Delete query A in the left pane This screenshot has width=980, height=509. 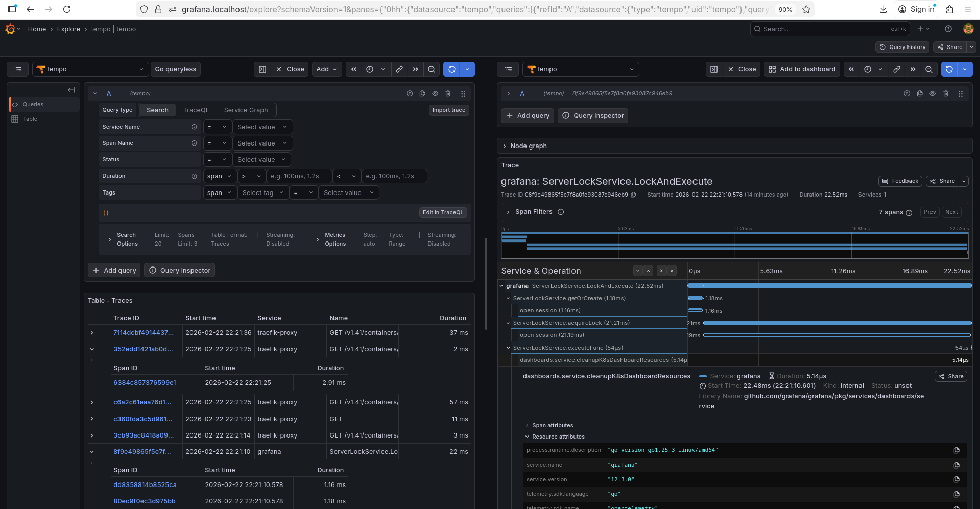click(448, 94)
